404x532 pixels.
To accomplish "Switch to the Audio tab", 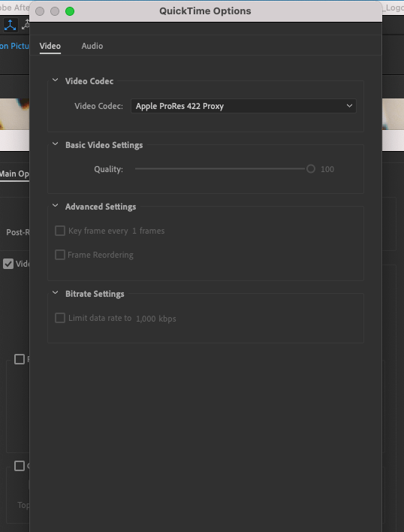I will 92,46.
